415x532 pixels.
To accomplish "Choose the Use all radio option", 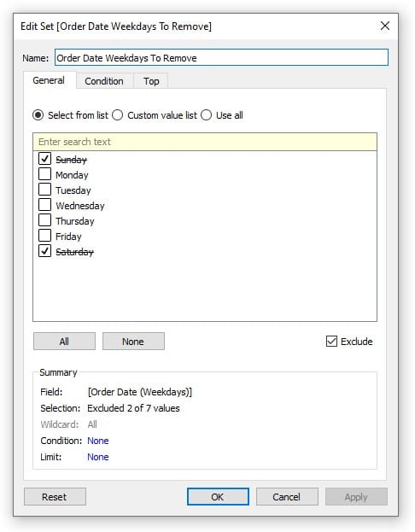I will (x=206, y=115).
